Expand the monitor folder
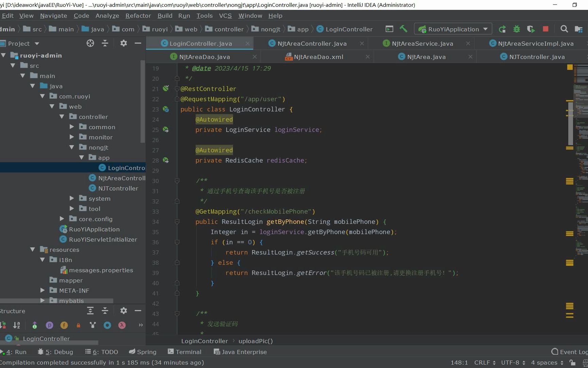 coord(72,137)
